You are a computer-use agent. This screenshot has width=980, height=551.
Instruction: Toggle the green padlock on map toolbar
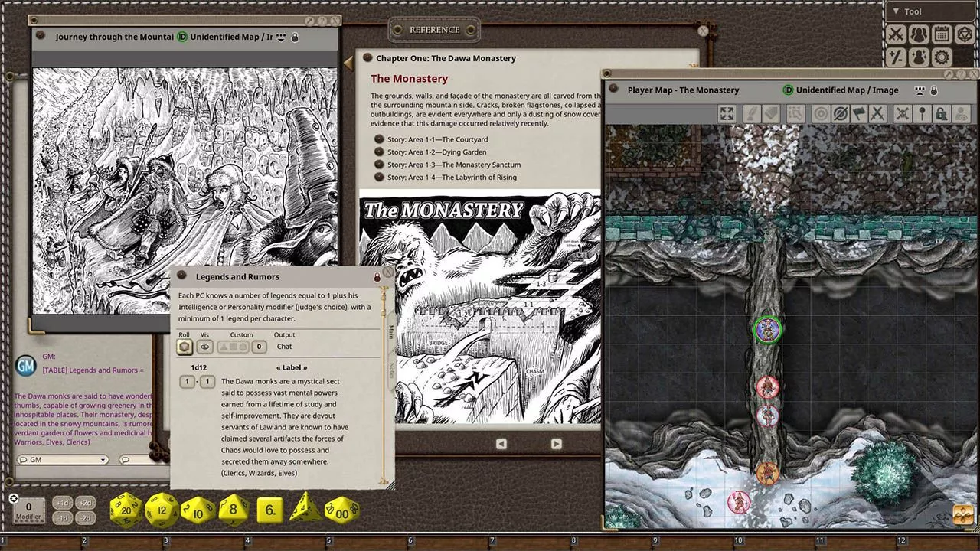[942, 114]
